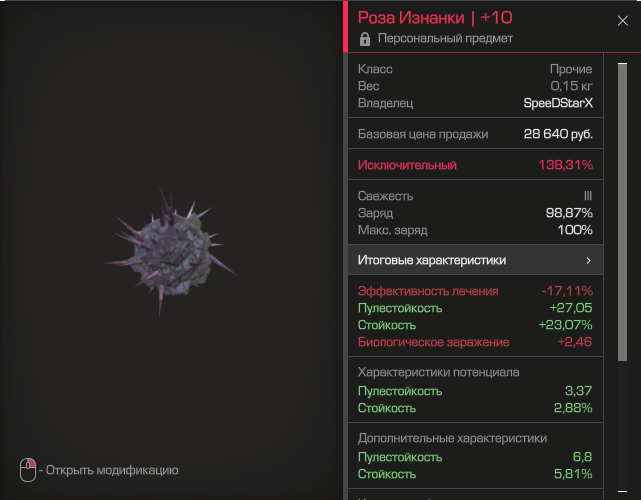Click the base price 28 640 руб.
The image size is (641, 500).
(x=558, y=134)
